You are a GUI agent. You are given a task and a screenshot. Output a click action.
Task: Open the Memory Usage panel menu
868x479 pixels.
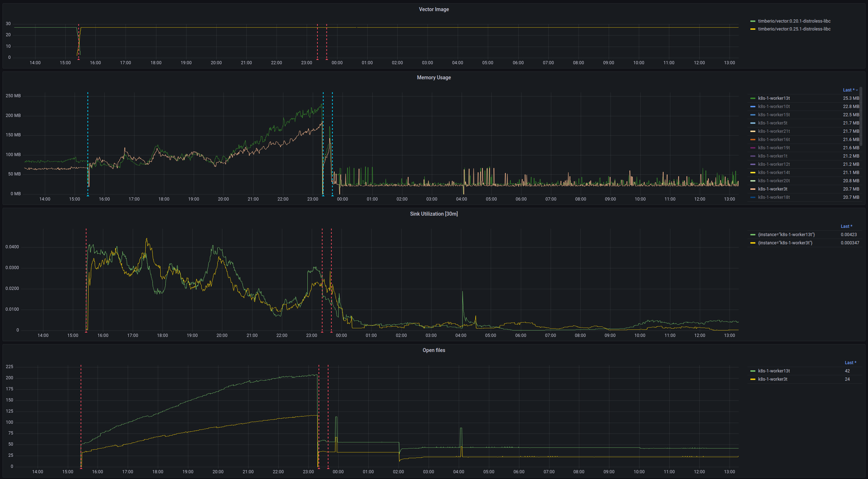[x=434, y=77]
